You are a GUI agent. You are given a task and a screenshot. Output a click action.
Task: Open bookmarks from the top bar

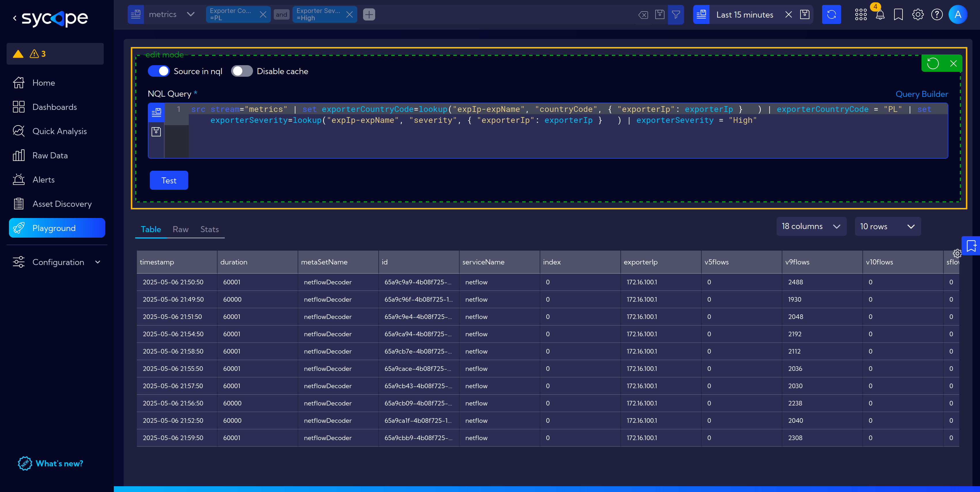tap(898, 14)
